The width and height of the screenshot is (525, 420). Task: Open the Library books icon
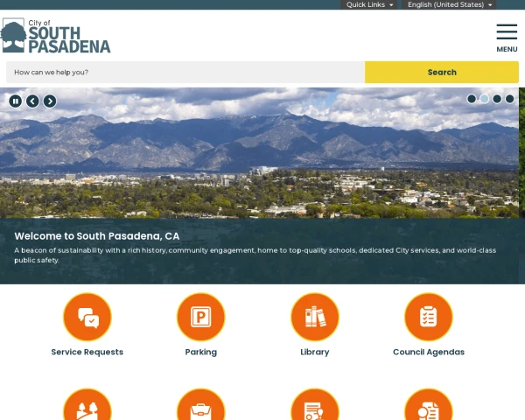pos(315,317)
